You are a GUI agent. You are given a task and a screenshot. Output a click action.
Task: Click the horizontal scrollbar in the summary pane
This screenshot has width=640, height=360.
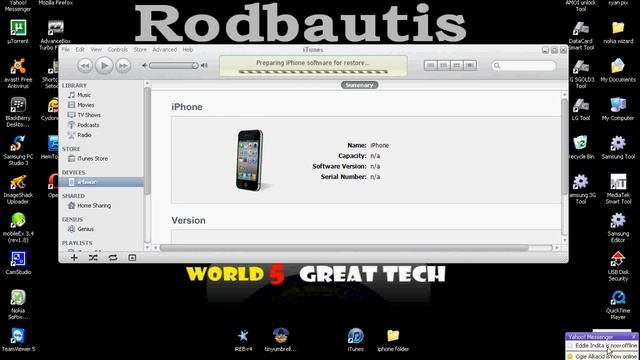(344, 248)
